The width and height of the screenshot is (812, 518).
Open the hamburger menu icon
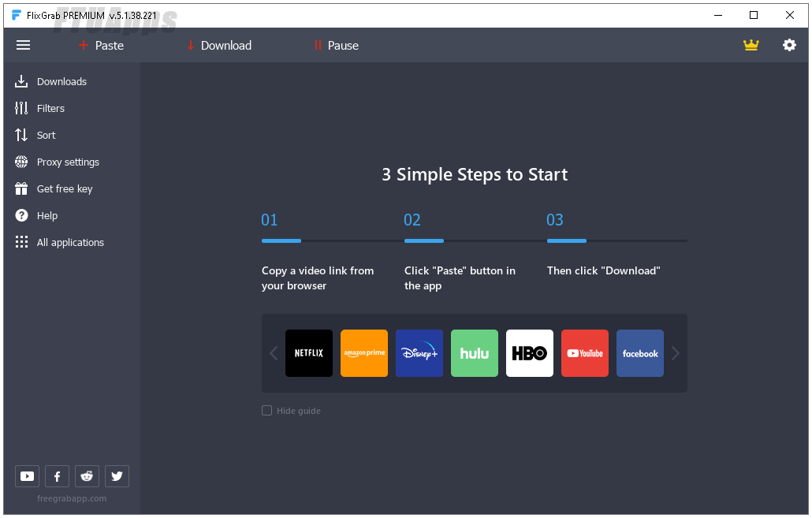tap(24, 45)
